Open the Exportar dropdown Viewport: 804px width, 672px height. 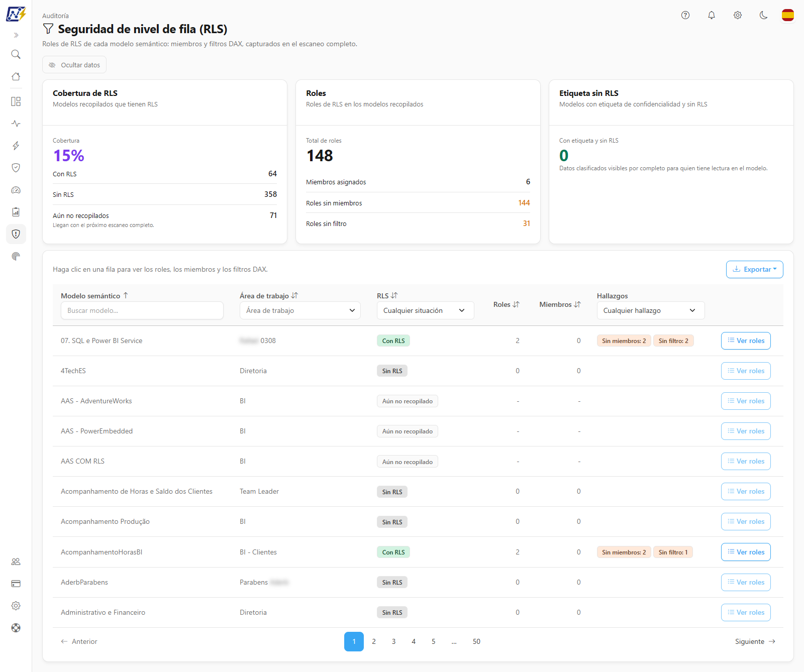(x=755, y=269)
